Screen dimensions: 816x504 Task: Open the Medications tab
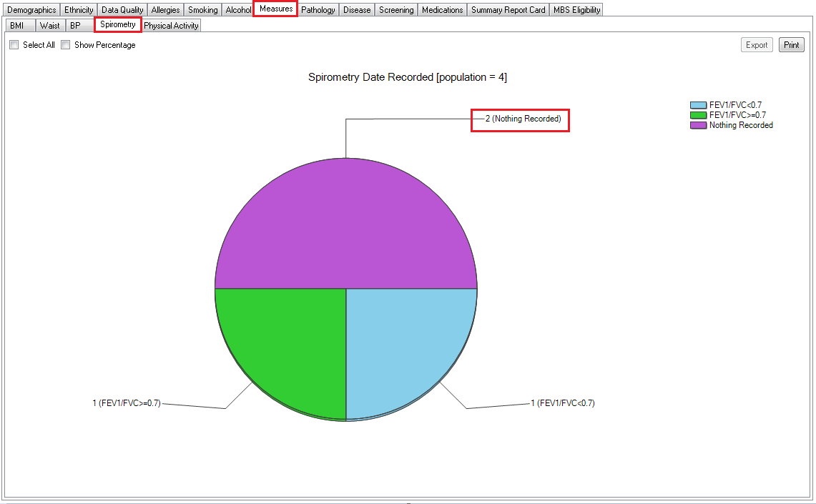coord(442,10)
